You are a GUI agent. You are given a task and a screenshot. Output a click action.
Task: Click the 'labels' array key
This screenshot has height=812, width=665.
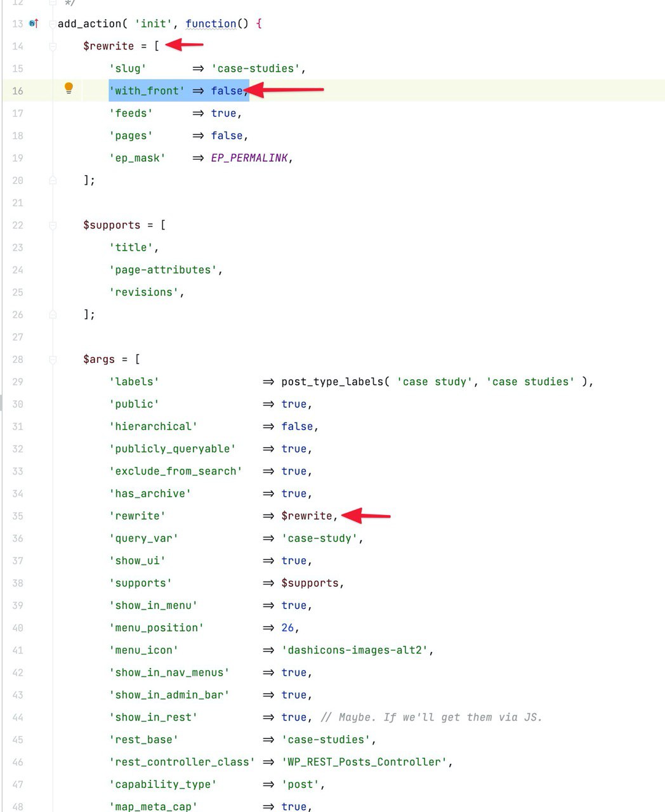[134, 382]
